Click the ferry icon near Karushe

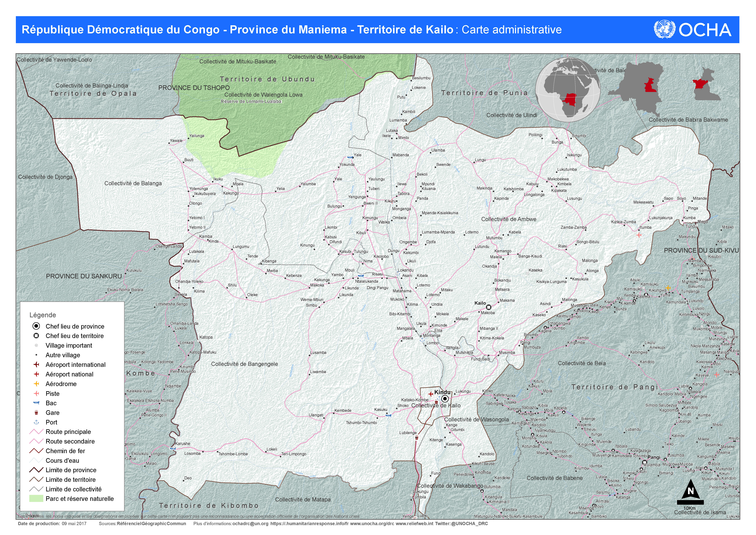[172, 448]
